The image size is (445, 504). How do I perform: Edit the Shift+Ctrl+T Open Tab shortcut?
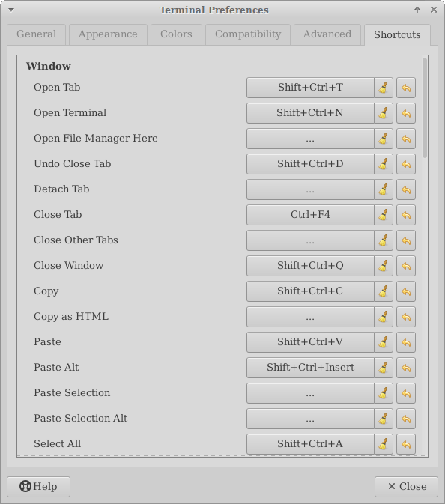coord(310,88)
